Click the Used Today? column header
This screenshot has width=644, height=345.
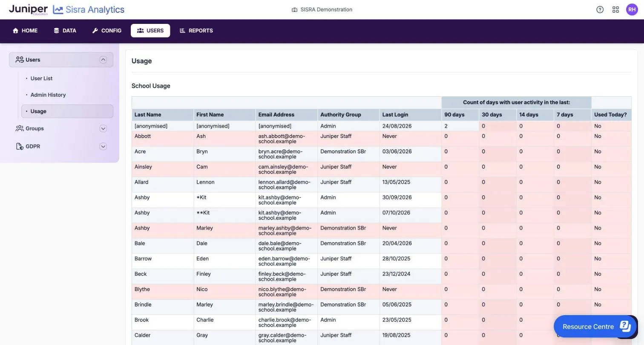pos(611,115)
